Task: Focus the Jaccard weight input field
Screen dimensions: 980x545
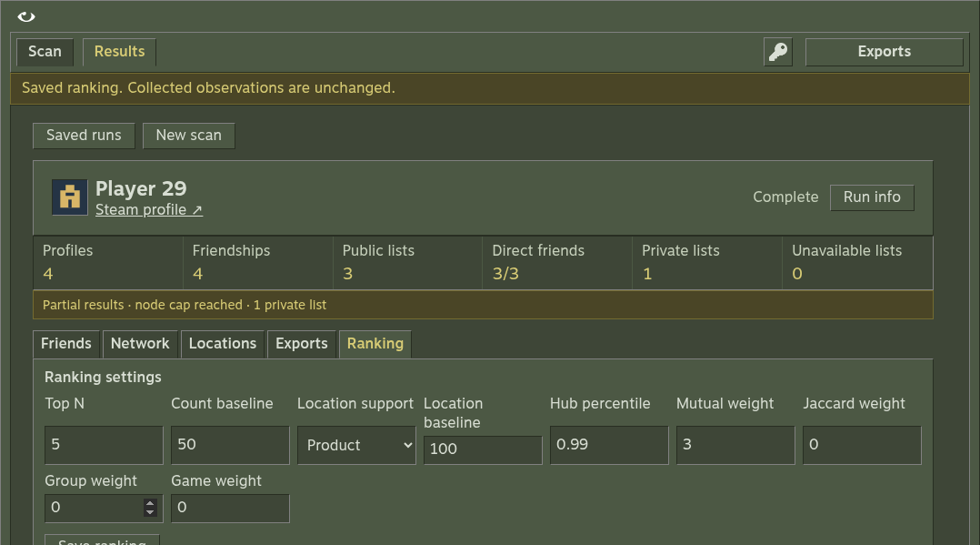Action: [x=862, y=445]
